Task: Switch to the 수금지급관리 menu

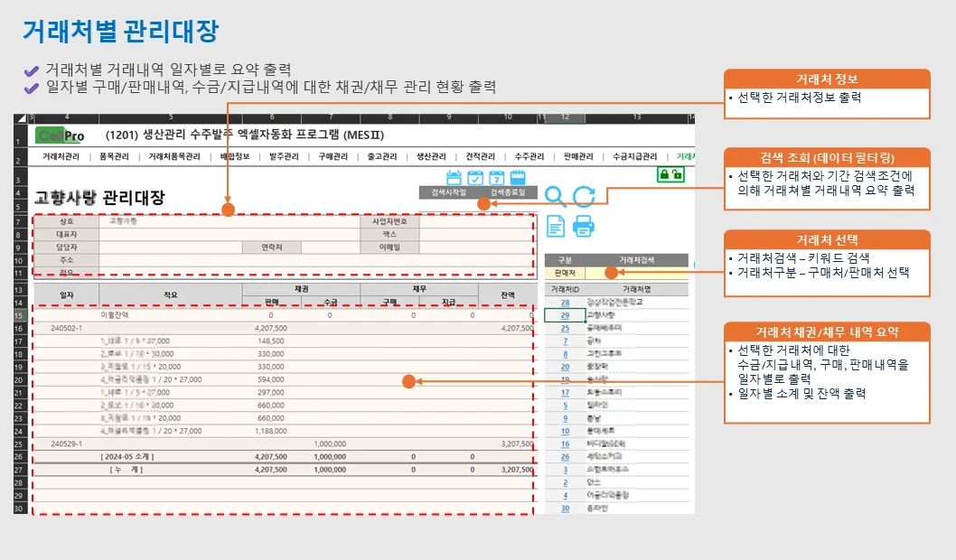Action: click(x=634, y=156)
